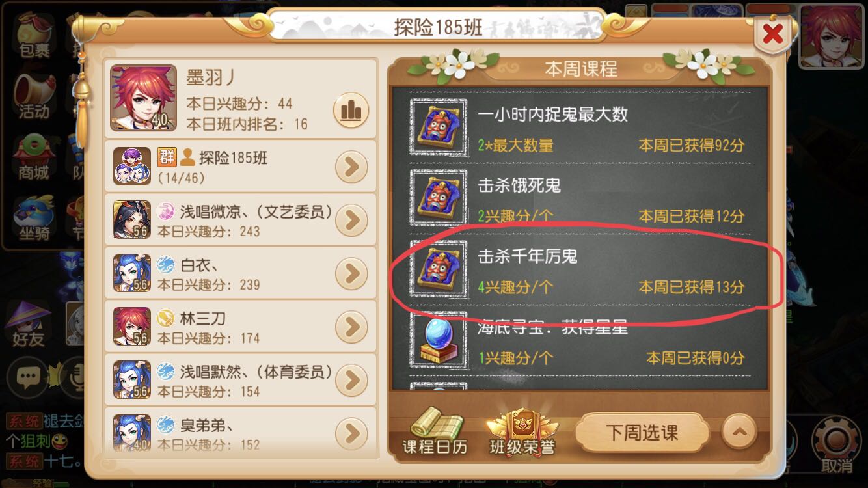Viewport: 868px width, 488px height.
Task: Expand the 浅唱微凉 member row arrow
Action: pyautogui.click(x=352, y=221)
